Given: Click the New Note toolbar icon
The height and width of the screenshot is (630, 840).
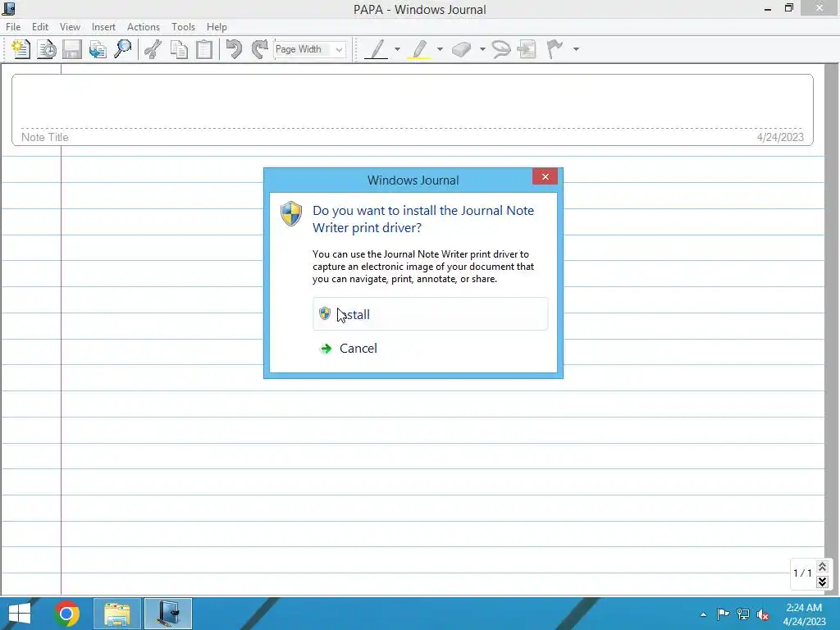Looking at the screenshot, I should click(x=21, y=49).
